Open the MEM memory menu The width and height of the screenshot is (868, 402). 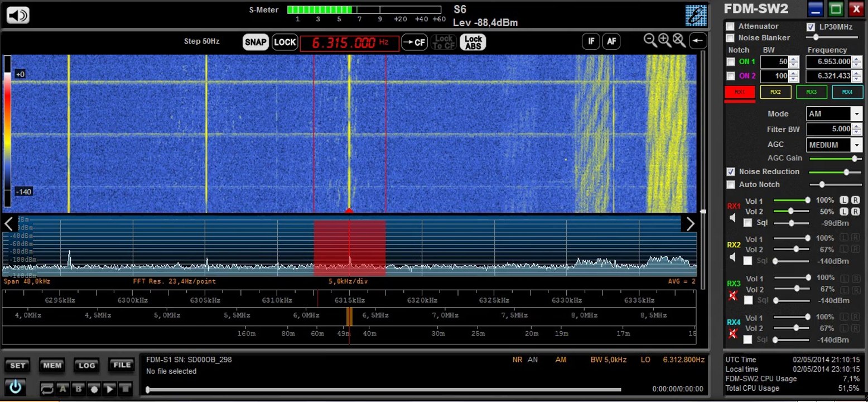pos(52,365)
